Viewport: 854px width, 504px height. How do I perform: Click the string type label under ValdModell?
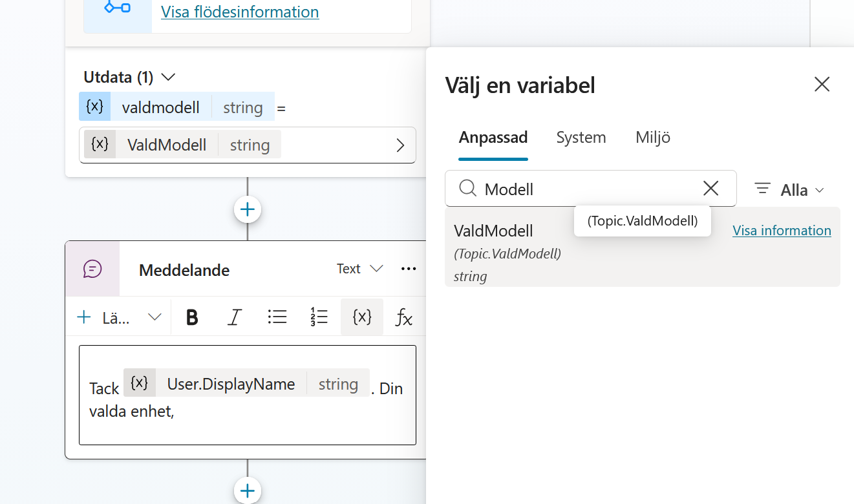click(x=470, y=277)
